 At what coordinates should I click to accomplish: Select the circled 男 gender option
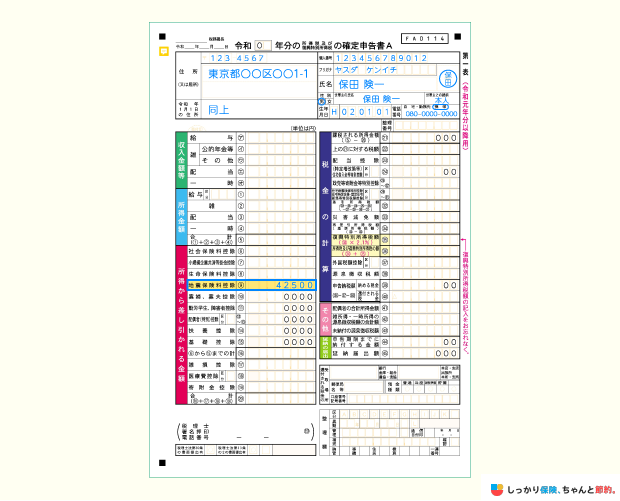click(322, 101)
